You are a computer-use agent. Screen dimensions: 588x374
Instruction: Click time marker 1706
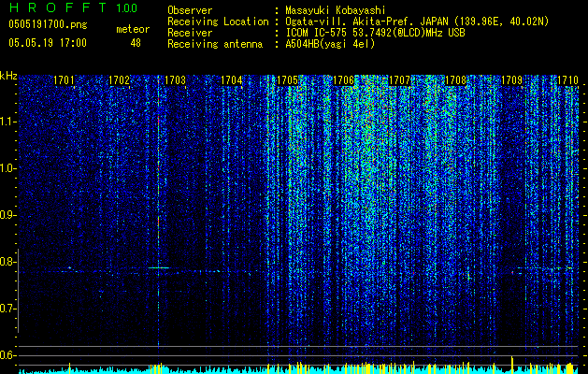click(343, 80)
